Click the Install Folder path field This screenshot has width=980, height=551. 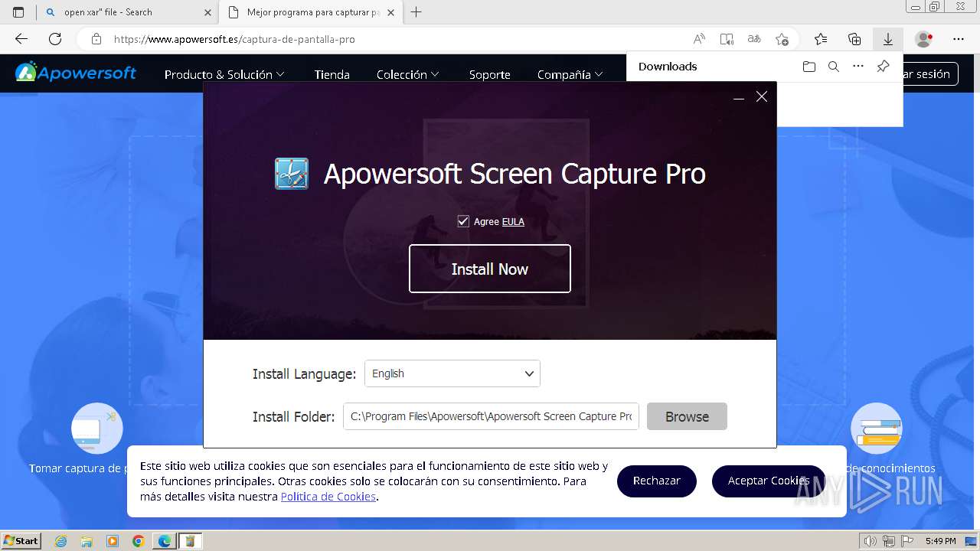(x=491, y=416)
